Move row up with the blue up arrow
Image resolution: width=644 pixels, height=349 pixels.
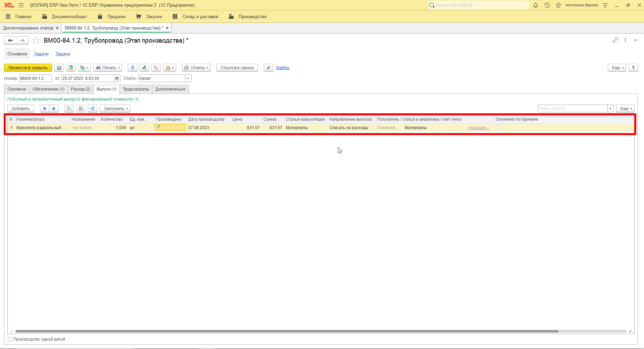(x=45, y=109)
